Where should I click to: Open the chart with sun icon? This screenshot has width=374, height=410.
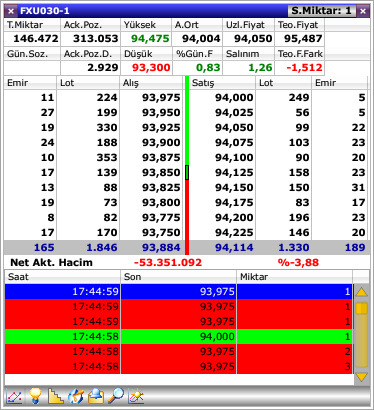[x=136, y=396]
